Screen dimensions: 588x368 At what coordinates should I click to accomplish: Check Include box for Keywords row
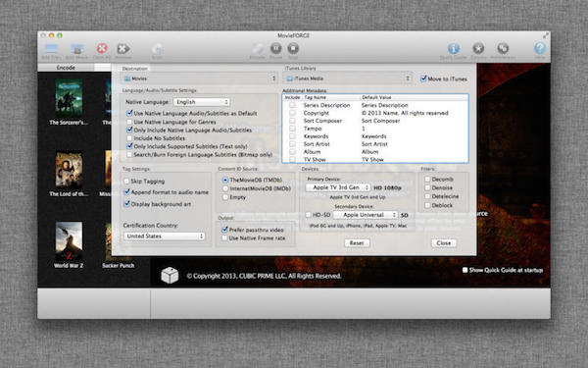click(x=292, y=136)
